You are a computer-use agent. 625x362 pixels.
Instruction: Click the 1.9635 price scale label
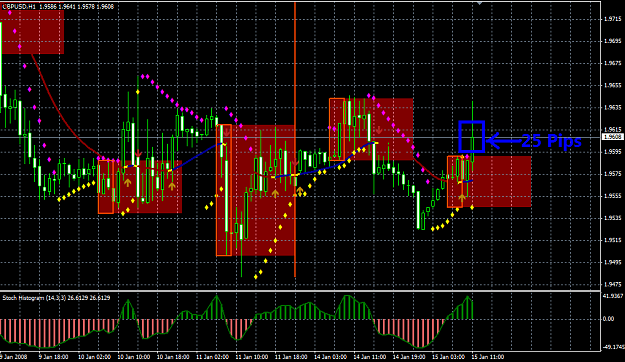tap(612, 107)
